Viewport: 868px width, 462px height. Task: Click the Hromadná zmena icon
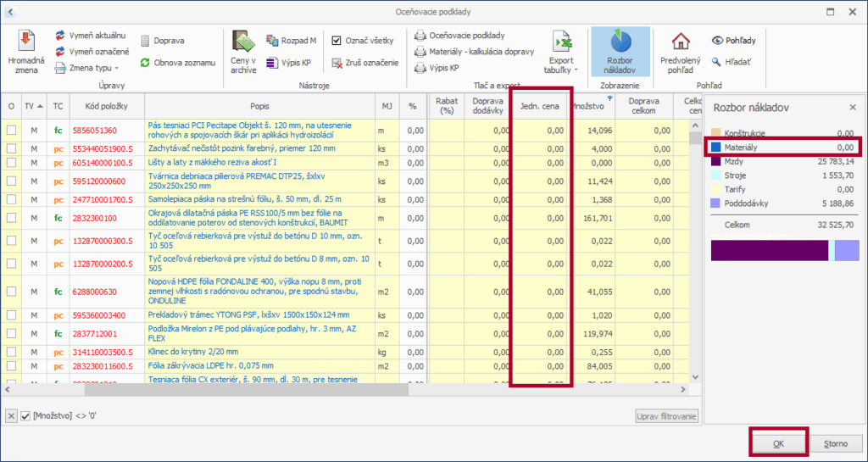tap(25, 42)
